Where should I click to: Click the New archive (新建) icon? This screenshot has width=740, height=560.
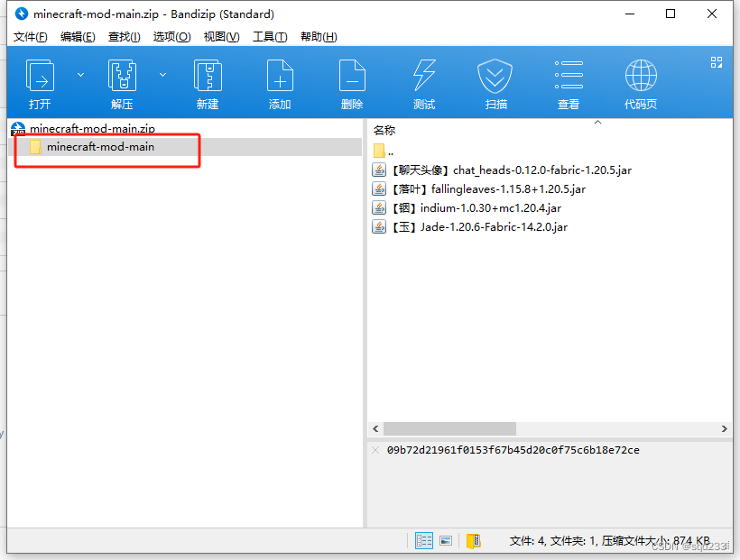[208, 76]
